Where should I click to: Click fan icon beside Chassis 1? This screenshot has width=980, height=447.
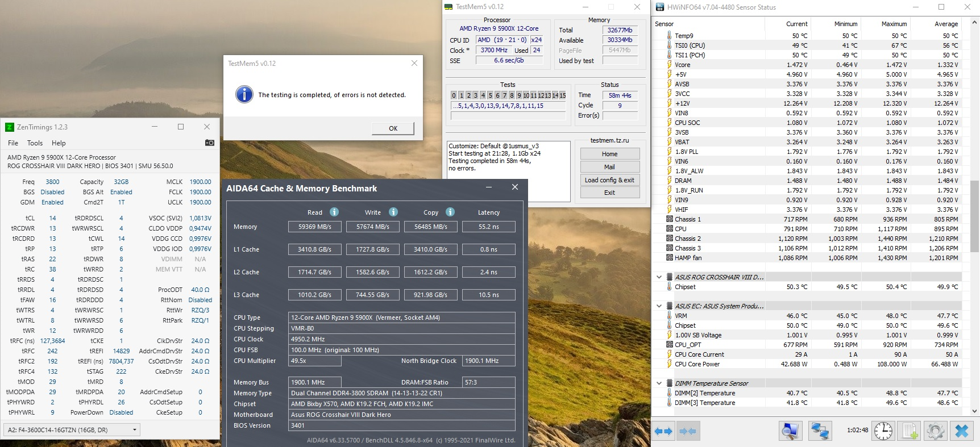(x=669, y=219)
